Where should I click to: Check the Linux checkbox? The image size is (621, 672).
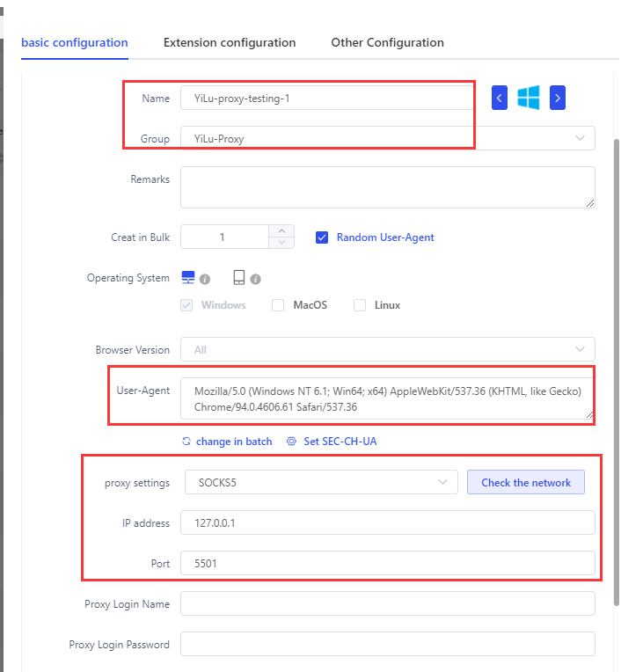(360, 305)
